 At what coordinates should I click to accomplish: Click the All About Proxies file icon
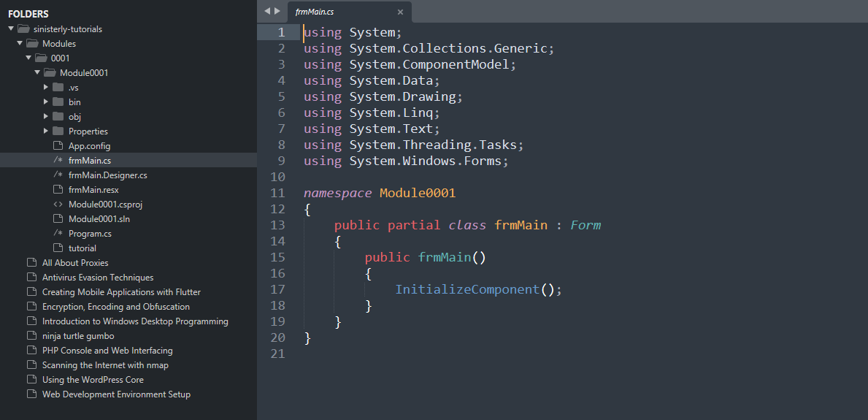click(x=31, y=263)
